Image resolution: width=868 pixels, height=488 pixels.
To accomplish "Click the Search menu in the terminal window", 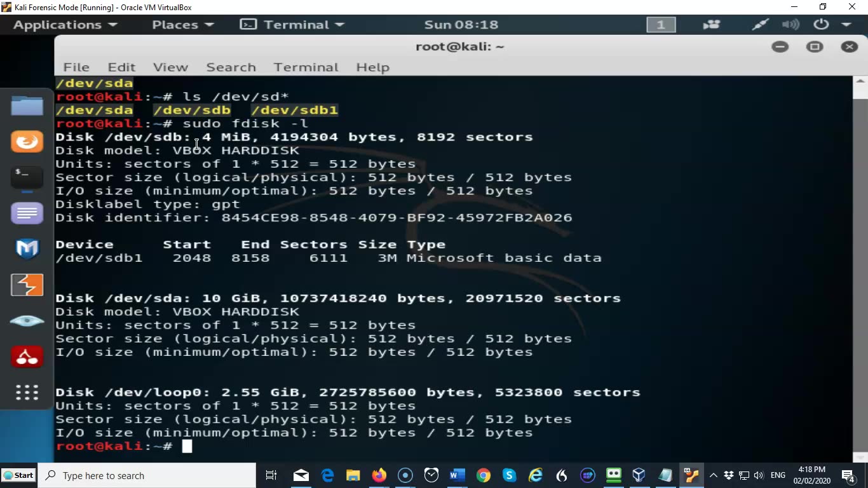I will tap(231, 67).
